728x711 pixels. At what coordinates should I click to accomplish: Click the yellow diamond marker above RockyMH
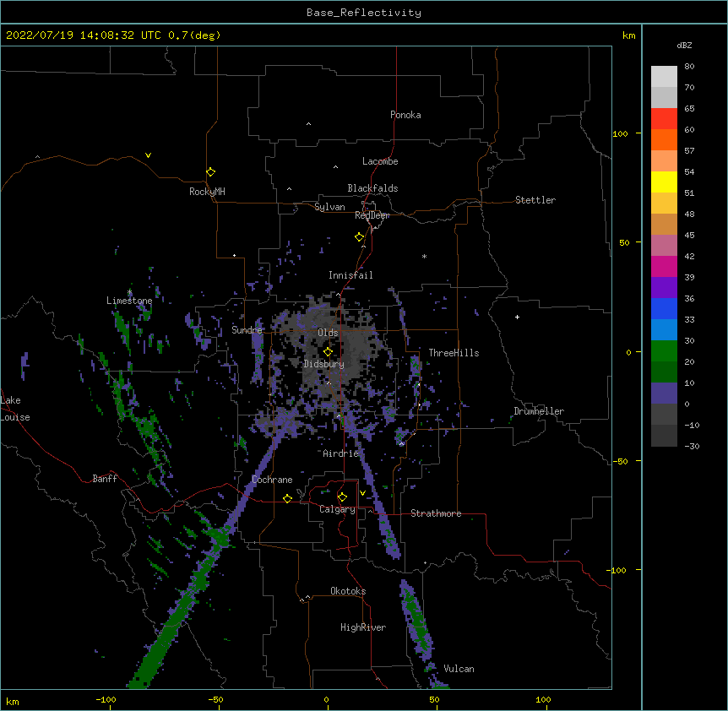coord(211,172)
